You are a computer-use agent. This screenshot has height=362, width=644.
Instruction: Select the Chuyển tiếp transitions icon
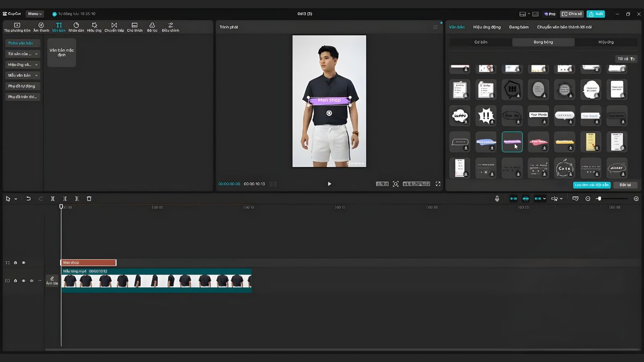click(x=114, y=27)
